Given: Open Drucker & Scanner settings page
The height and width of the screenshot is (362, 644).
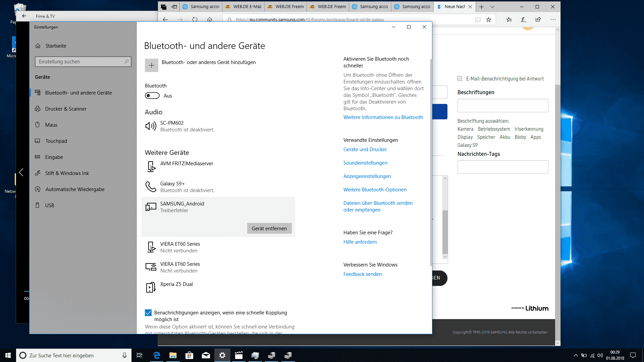Looking at the screenshot, I should (x=83, y=109).
